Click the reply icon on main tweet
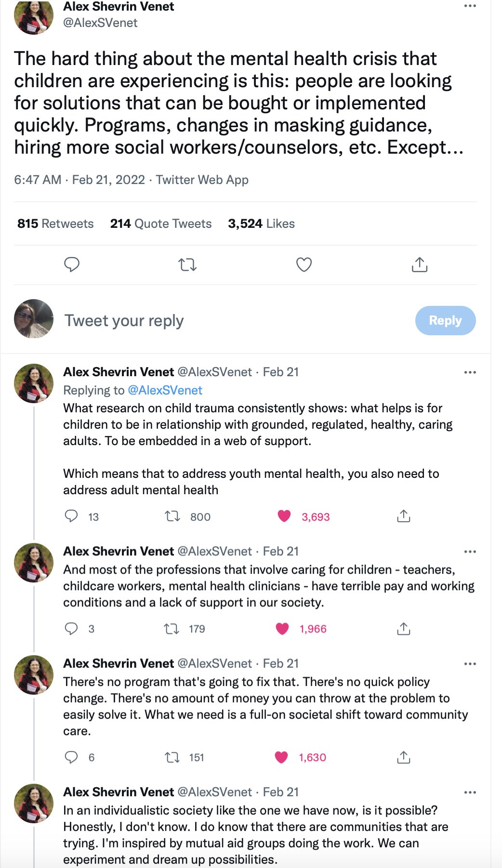Viewport: 502px width, 868px height. coord(72,264)
